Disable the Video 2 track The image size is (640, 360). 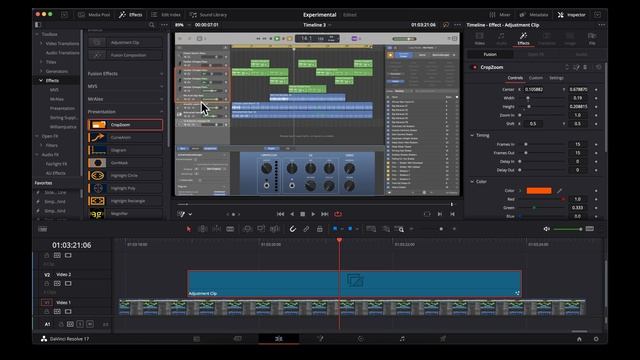(68, 283)
